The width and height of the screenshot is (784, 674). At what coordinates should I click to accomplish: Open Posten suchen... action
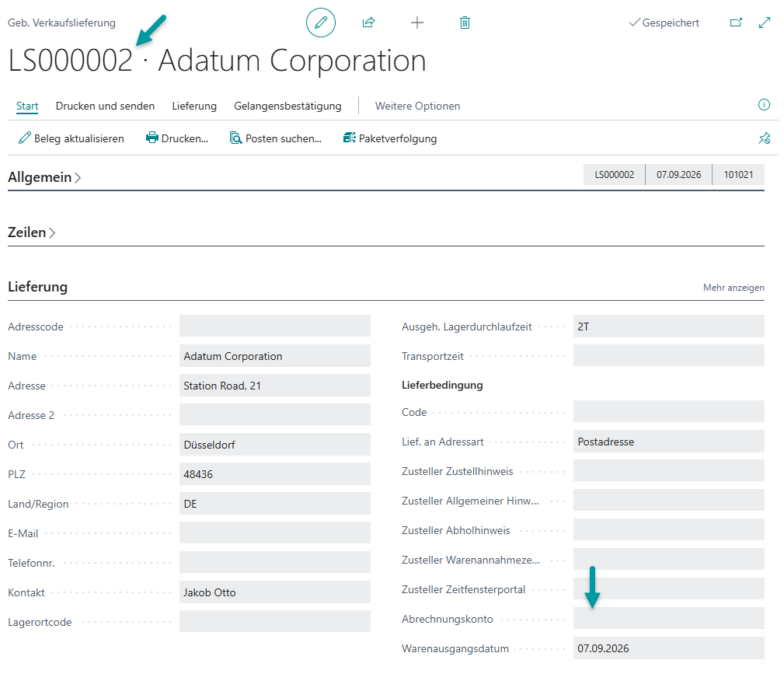tap(276, 138)
